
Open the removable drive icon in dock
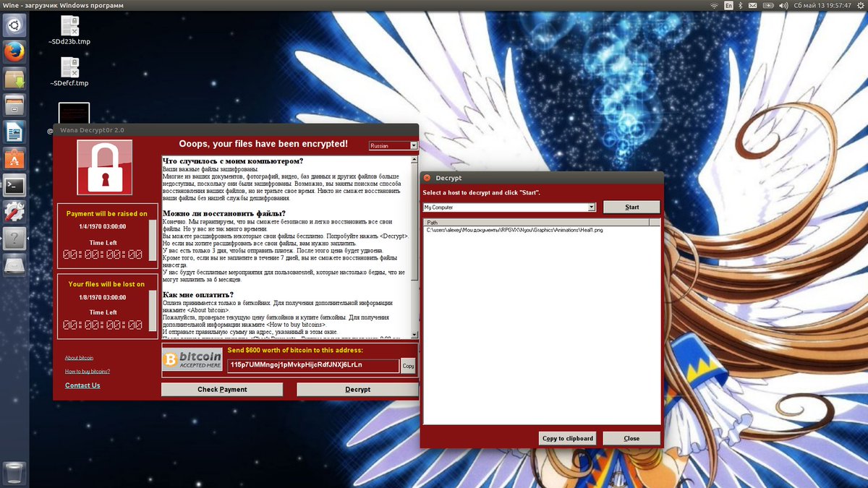[x=14, y=265]
